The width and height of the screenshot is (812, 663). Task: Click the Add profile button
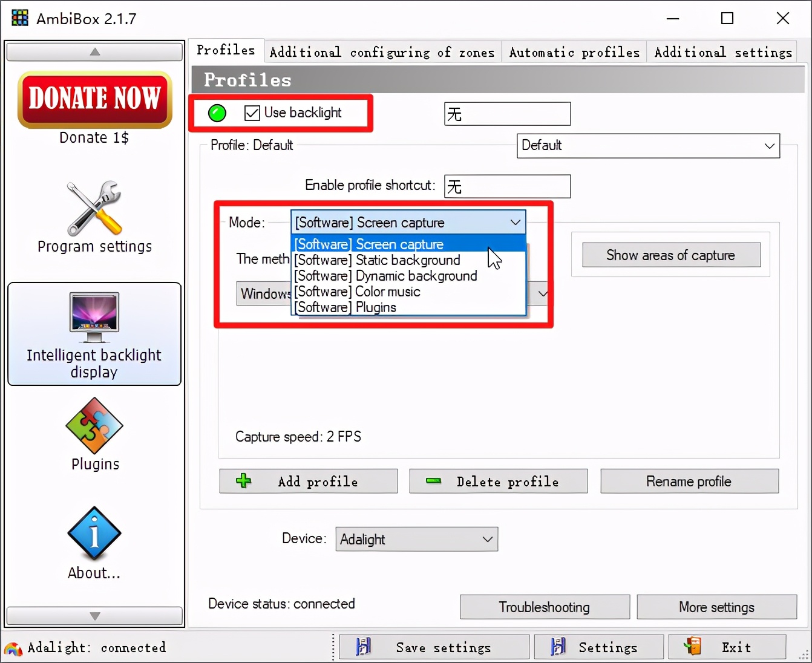[x=309, y=481]
